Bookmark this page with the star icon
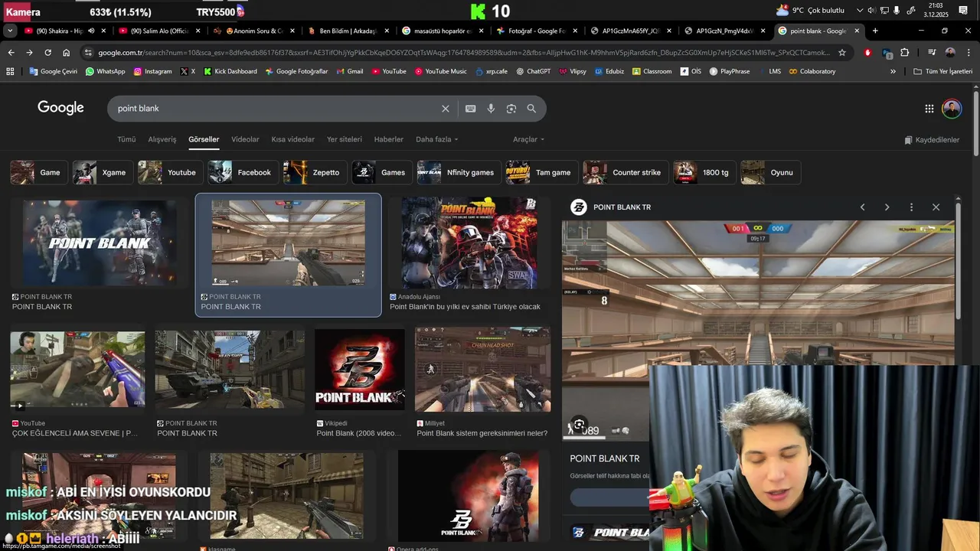Screen dimensions: 980x551 click(x=842, y=53)
